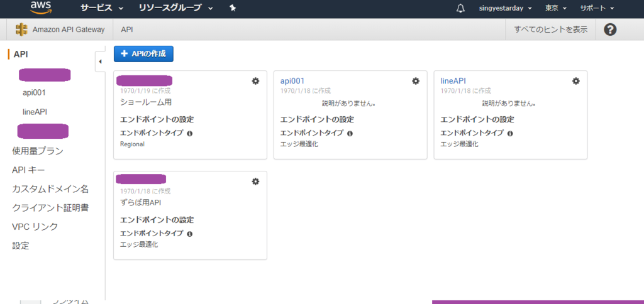Select the API section in sidebar

pyautogui.click(x=21, y=54)
